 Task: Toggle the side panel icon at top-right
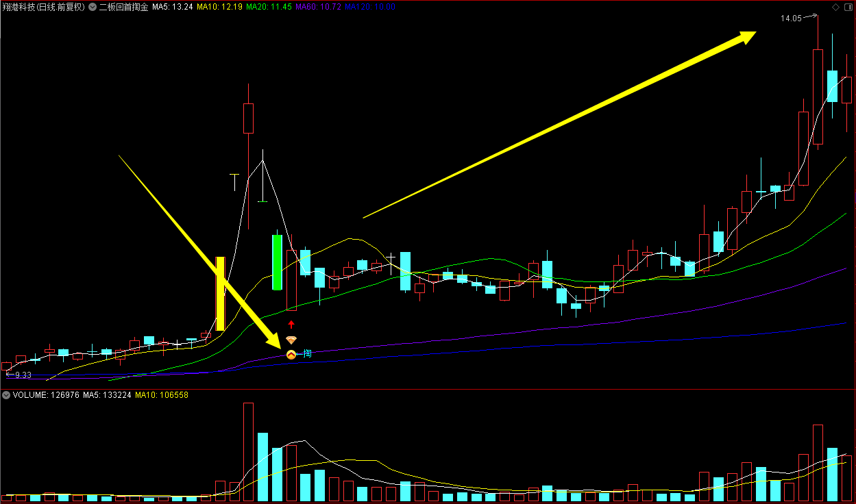[x=848, y=8]
